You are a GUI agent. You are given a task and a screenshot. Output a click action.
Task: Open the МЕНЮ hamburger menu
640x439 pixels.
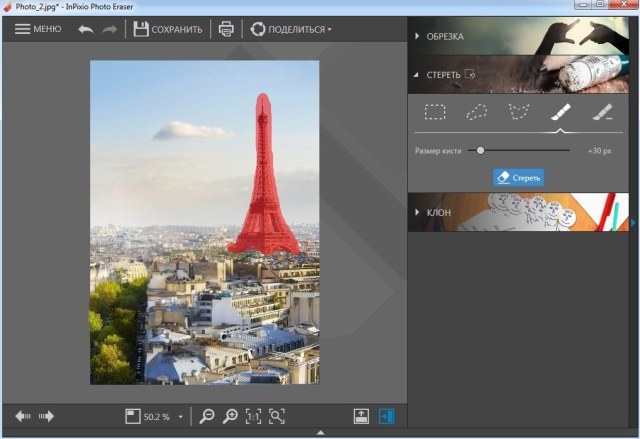38,29
